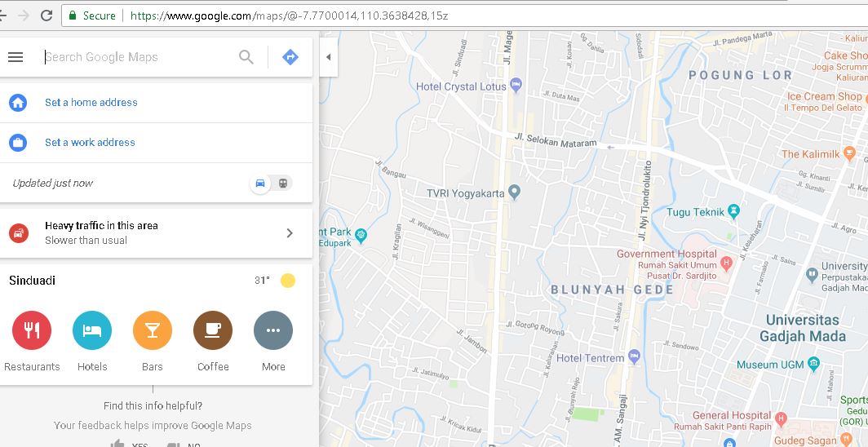This screenshot has height=447, width=868.
Task: Select the Tugu Teknik marker
Action: point(733,210)
